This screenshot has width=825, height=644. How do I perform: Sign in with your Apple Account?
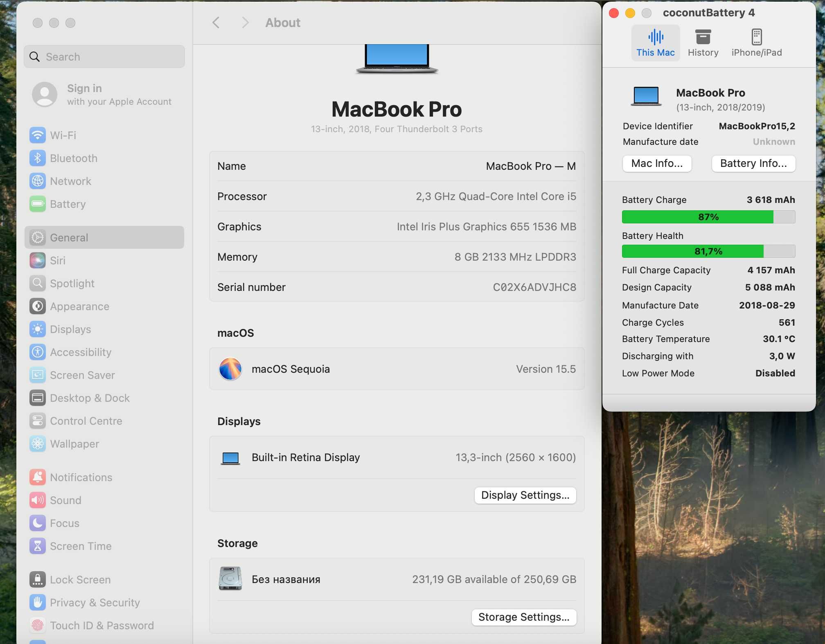pyautogui.click(x=104, y=95)
